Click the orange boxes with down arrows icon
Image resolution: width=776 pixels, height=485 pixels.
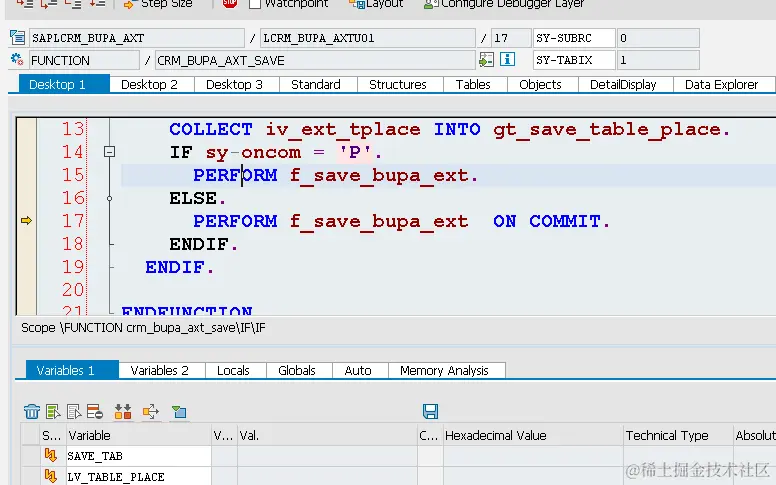click(123, 411)
